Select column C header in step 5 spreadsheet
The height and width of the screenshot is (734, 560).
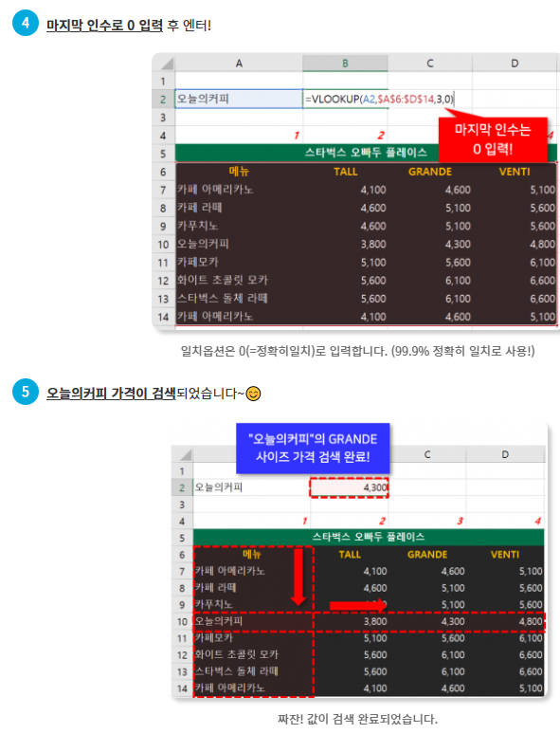pos(426,454)
